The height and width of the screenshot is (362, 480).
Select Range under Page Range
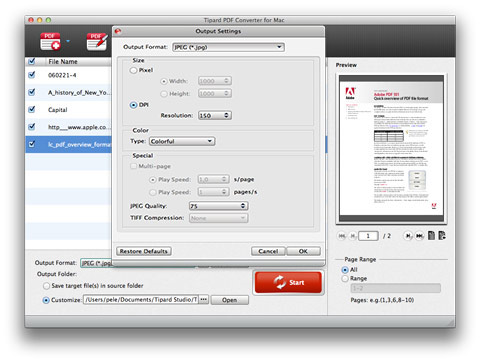pos(345,278)
